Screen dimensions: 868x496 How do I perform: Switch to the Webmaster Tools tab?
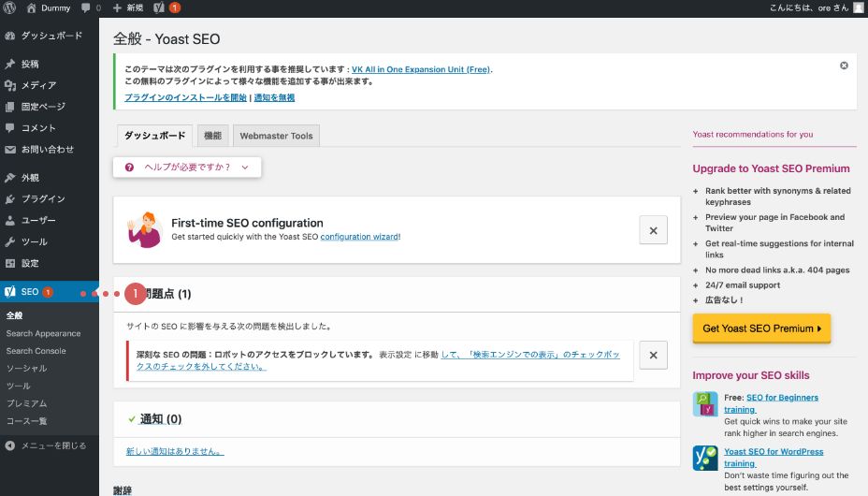(276, 136)
